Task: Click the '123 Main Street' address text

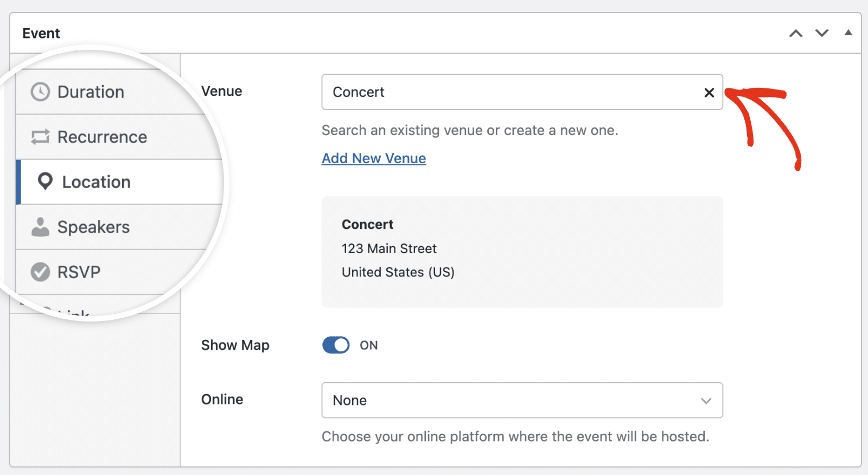Action: point(389,248)
